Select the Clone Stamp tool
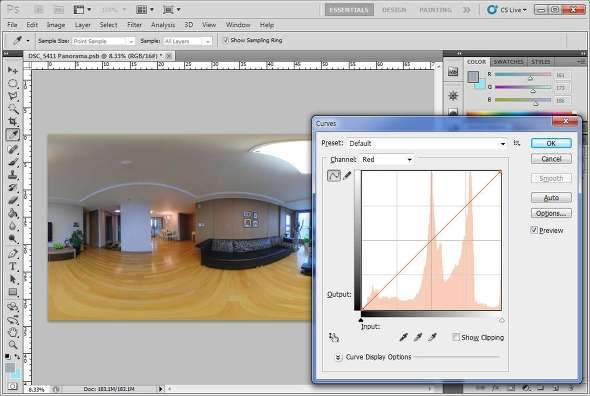 (x=12, y=175)
